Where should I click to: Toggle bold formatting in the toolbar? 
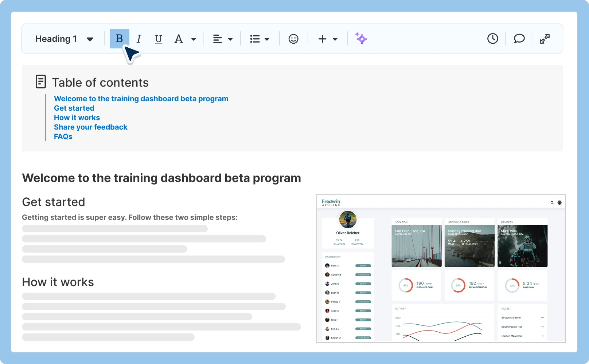119,39
